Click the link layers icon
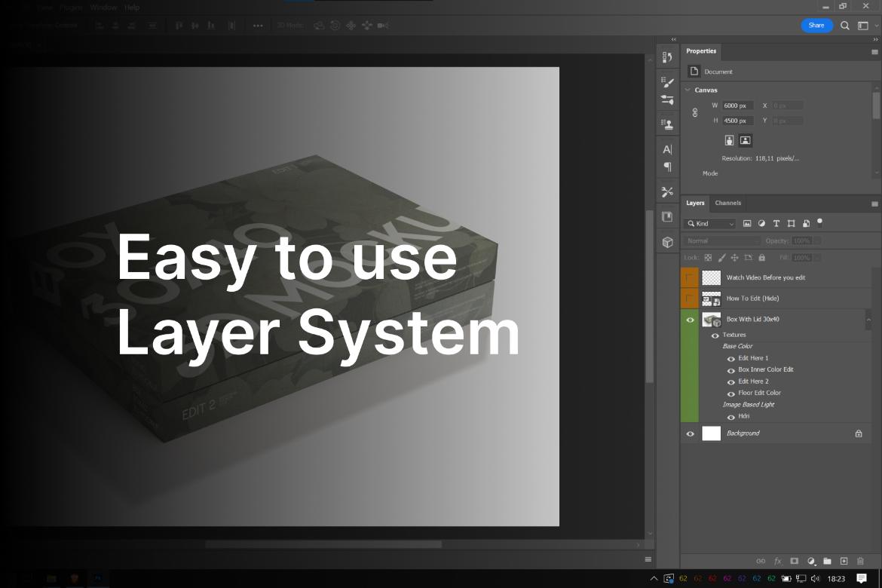 761,561
